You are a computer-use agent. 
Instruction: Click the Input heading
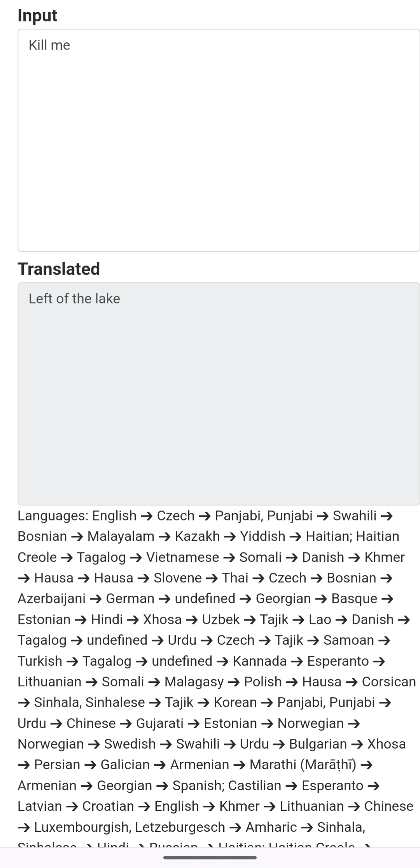pos(37,16)
